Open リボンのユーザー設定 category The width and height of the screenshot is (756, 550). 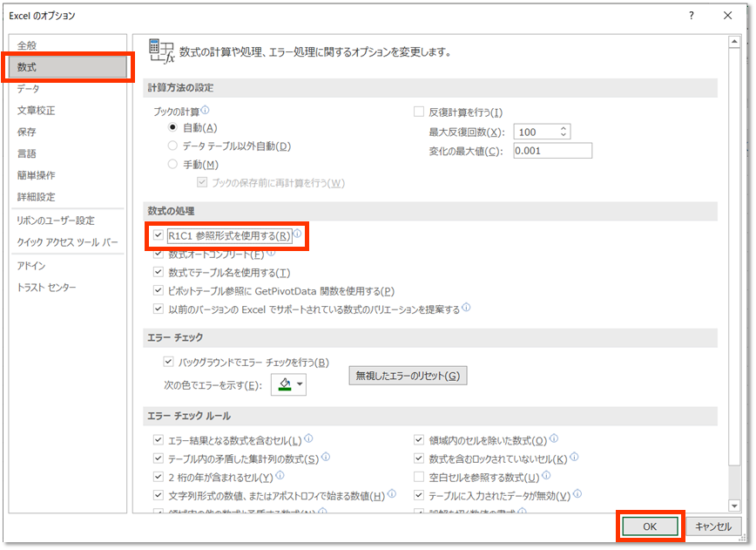click(68, 221)
